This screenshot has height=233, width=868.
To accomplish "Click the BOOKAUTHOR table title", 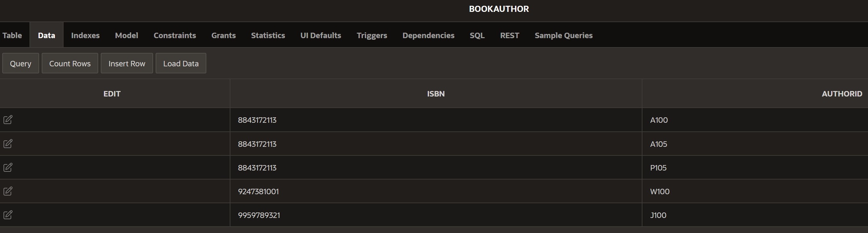I will 499,9.
